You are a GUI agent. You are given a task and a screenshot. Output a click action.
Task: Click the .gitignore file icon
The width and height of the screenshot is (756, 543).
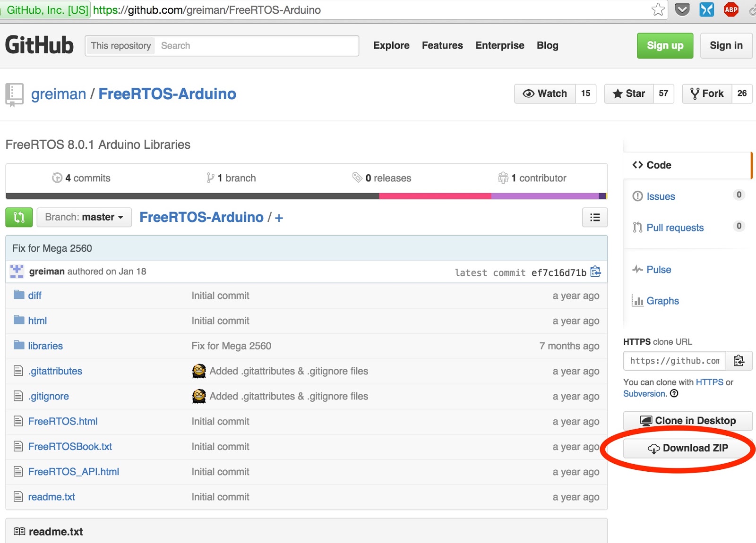[18, 396]
